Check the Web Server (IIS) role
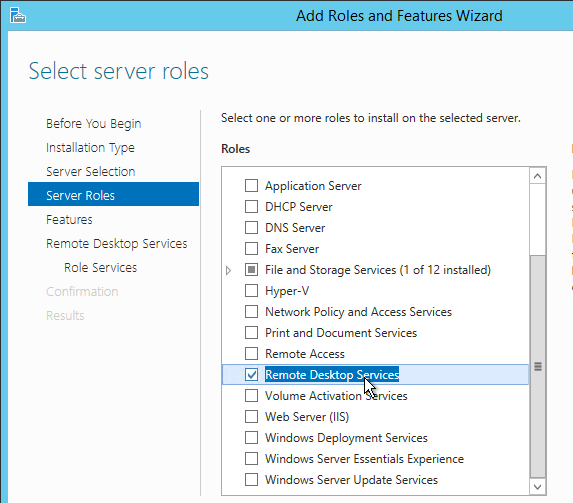This screenshot has width=573, height=503. [251, 416]
